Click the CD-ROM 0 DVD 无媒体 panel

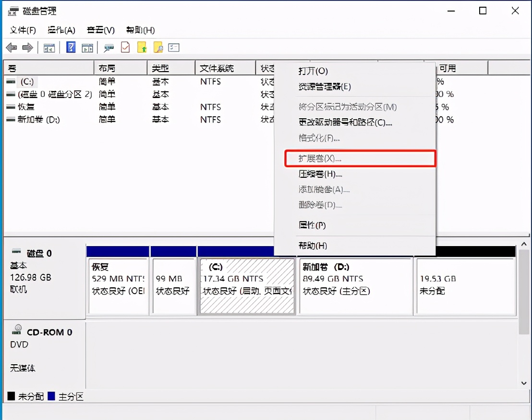pos(44,354)
